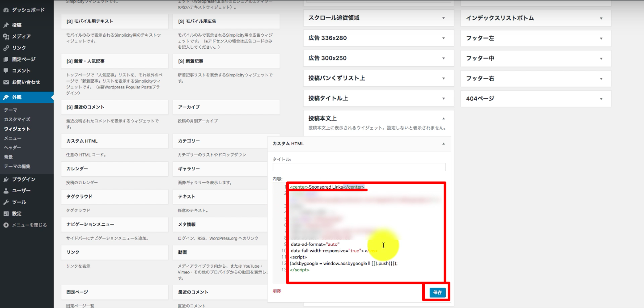Open カスタマイズ submenu item

click(17, 119)
